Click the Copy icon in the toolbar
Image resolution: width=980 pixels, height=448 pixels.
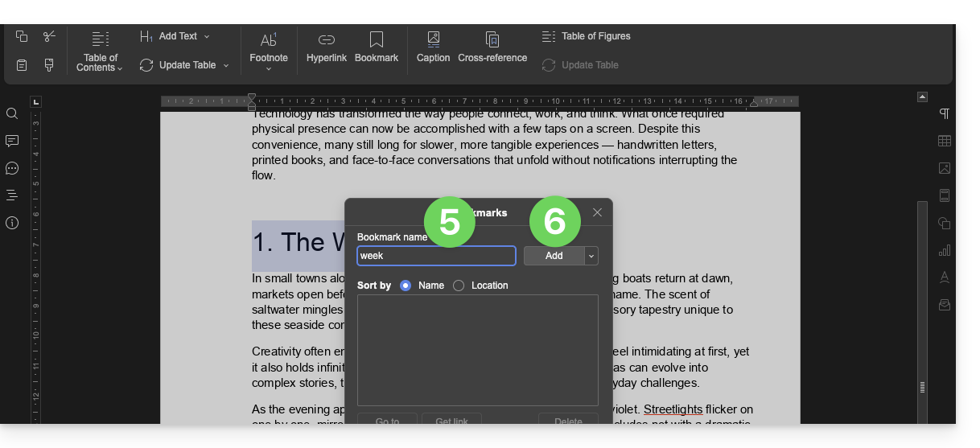(22, 36)
